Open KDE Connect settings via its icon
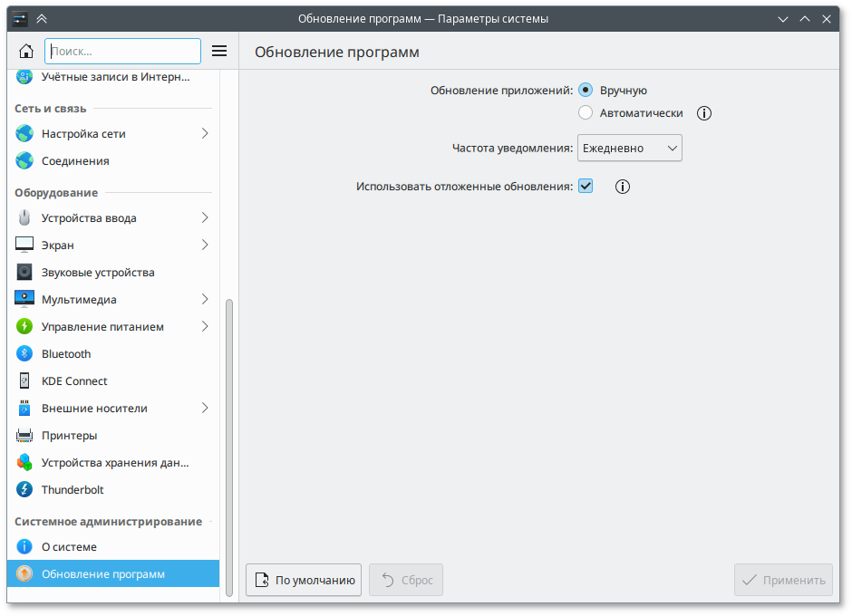This screenshot has height=616, width=852. coord(24,381)
